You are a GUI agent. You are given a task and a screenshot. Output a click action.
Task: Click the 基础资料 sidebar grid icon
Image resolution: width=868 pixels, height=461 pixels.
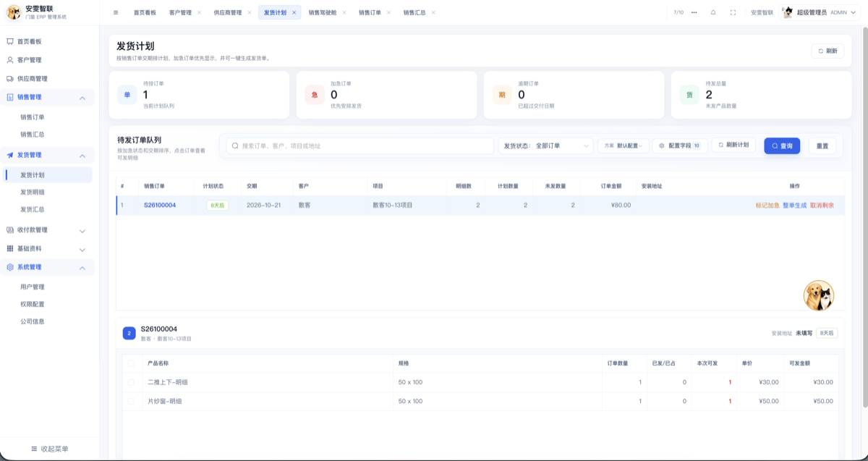pyautogui.click(x=10, y=248)
